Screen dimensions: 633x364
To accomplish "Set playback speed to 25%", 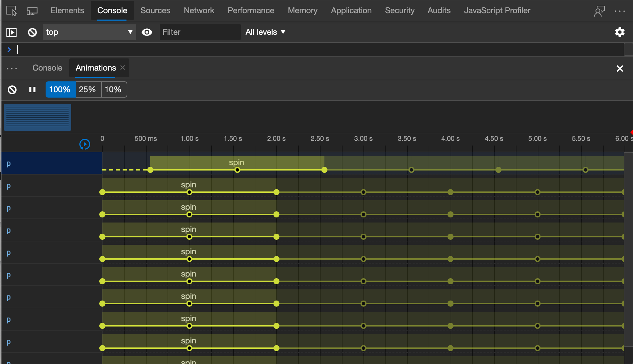I will click(x=87, y=89).
